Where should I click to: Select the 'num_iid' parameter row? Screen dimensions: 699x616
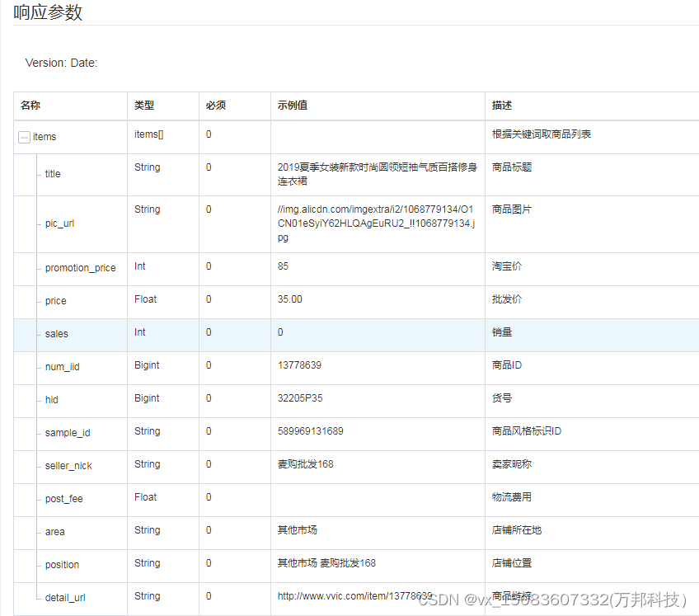click(x=356, y=369)
